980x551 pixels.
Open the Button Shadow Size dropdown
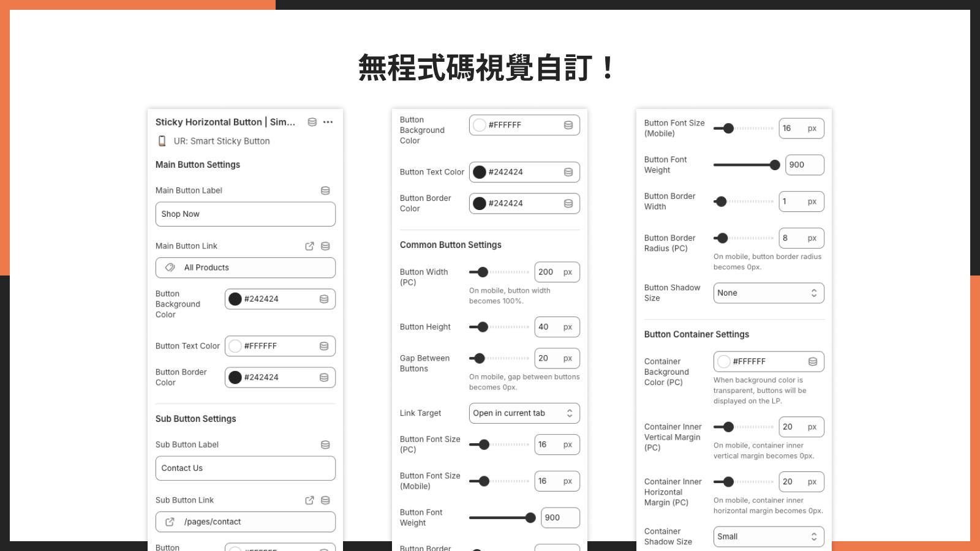[x=769, y=293]
